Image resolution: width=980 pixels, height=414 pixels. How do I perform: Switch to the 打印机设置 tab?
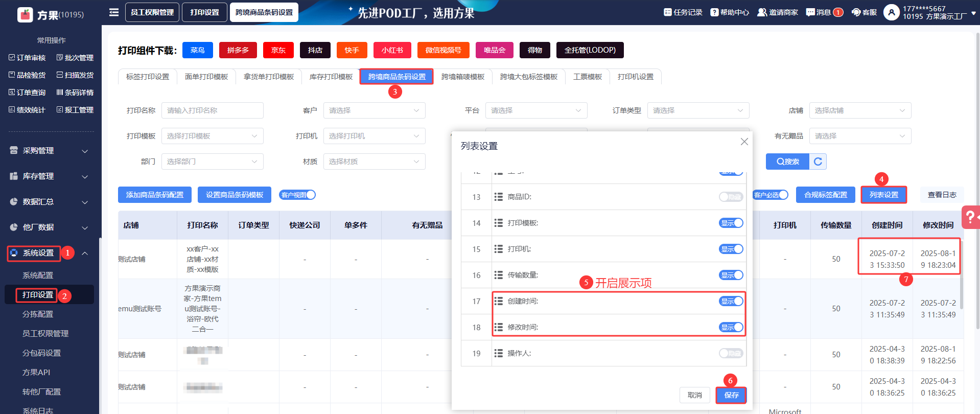pos(636,77)
